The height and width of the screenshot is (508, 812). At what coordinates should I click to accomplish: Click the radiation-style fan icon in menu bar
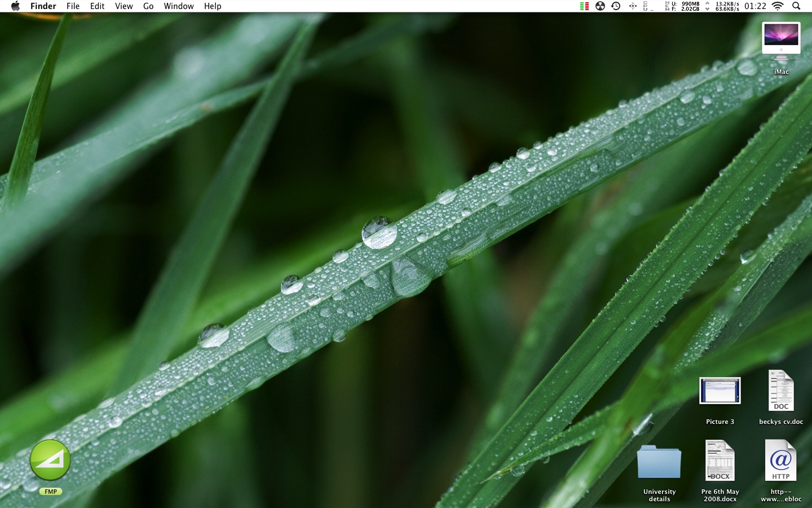(x=600, y=6)
